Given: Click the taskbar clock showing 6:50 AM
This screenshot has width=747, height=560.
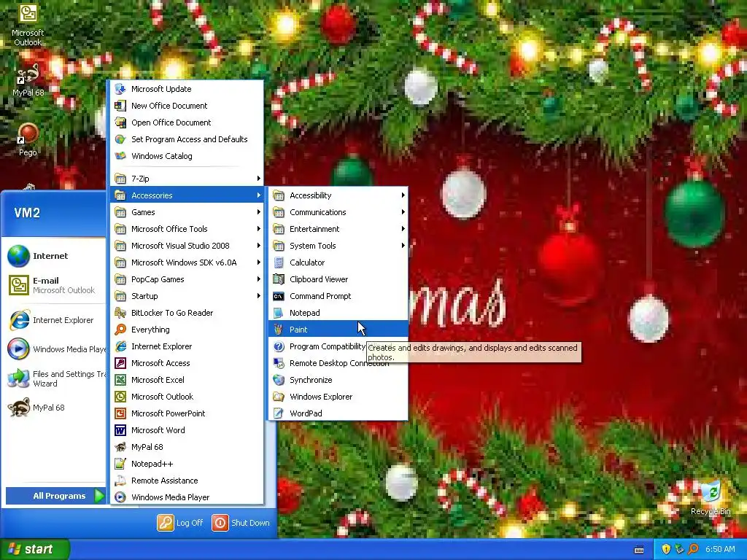Looking at the screenshot, I should pos(720,549).
